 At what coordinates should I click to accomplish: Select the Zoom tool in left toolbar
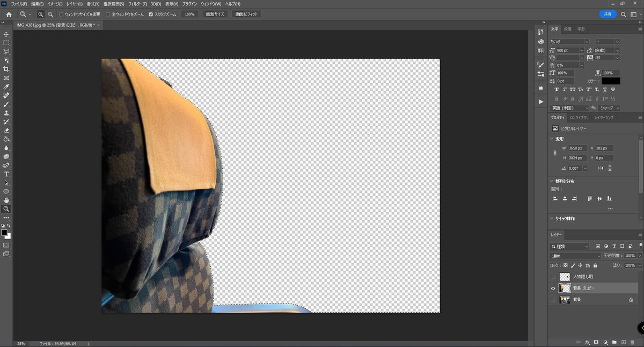pos(6,209)
